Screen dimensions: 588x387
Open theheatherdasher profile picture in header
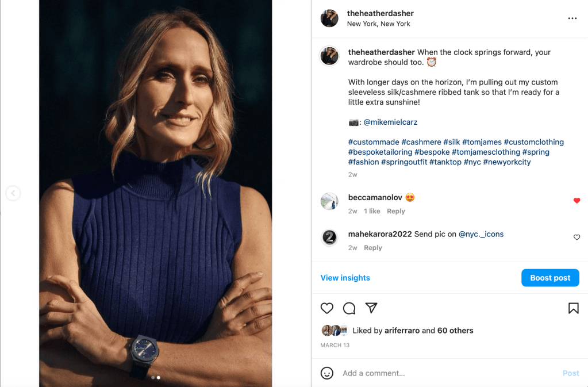pos(329,18)
